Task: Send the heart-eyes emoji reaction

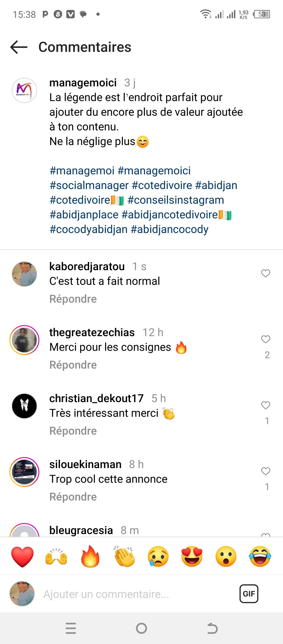Action: [192, 556]
